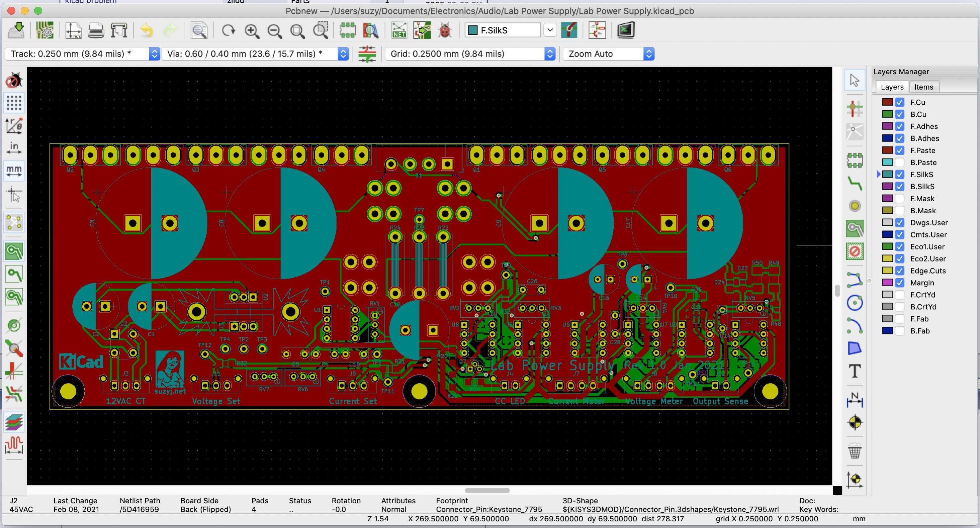The height and width of the screenshot is (528, 980).
Task: Switch units to inches
Action: tap(14, 148)
